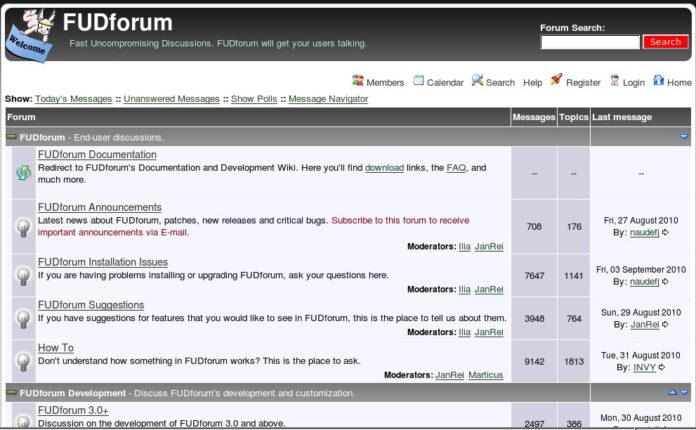Open the FUDforum Suggestions forum

[x=91, y=305]
